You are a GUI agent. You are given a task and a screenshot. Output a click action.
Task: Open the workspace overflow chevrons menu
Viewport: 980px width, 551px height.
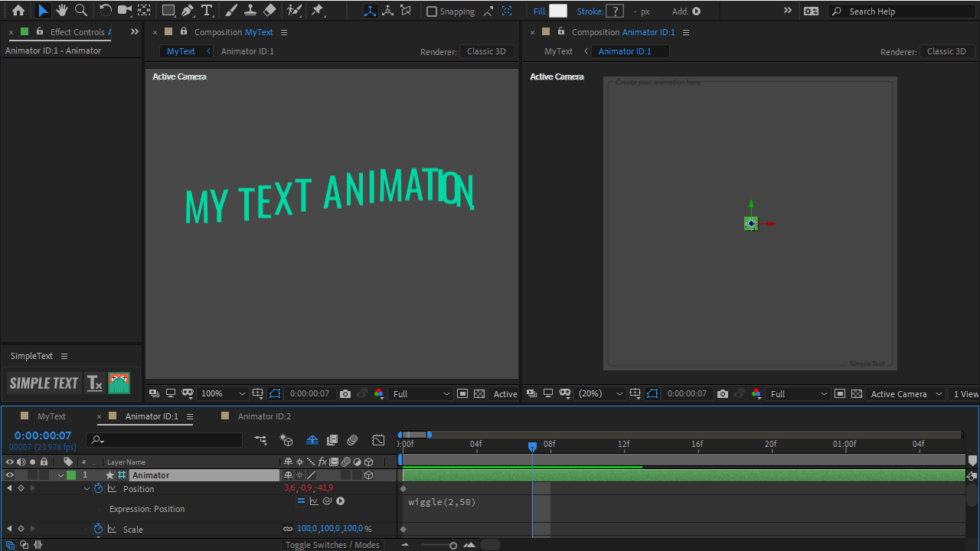[788, 11]
